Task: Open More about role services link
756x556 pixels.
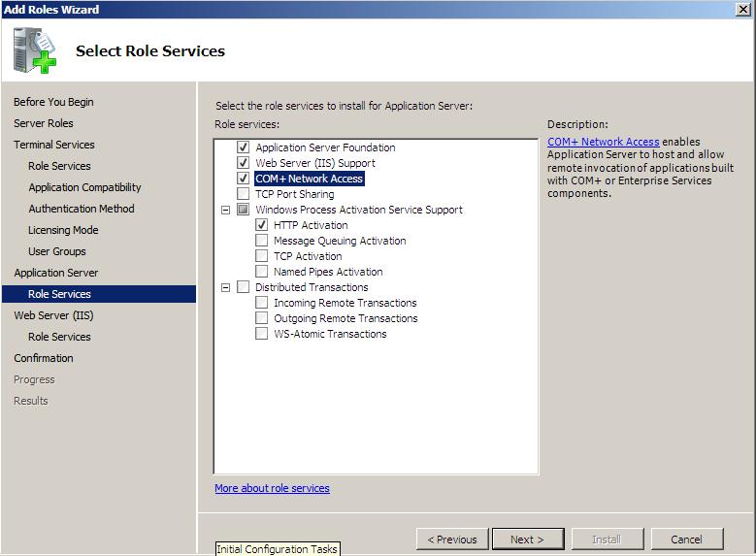Action: [272, 488]
